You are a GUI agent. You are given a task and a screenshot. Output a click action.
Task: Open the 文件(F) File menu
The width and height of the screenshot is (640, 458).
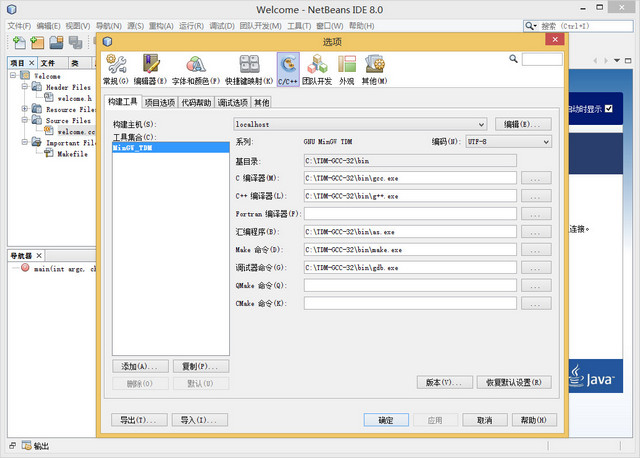(x=19, y=26)
